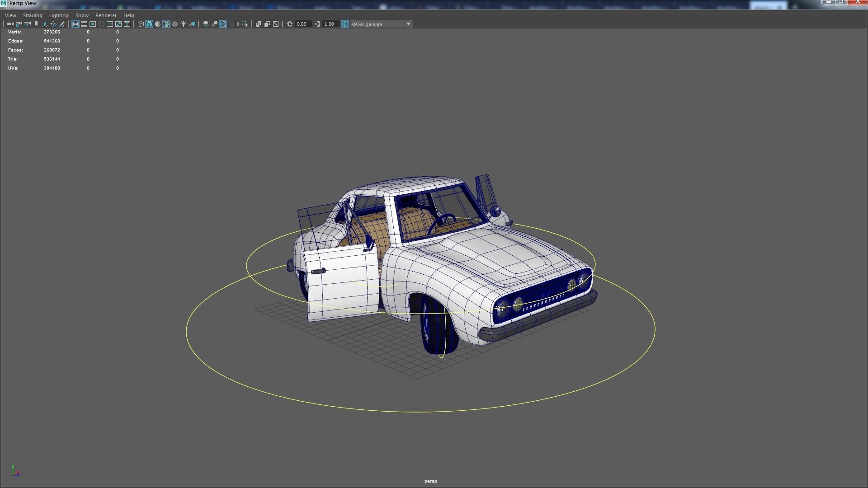Viewport: 868px width, 488px height.
Task: Enable Textured display icon
Action: tap(175, 24)
